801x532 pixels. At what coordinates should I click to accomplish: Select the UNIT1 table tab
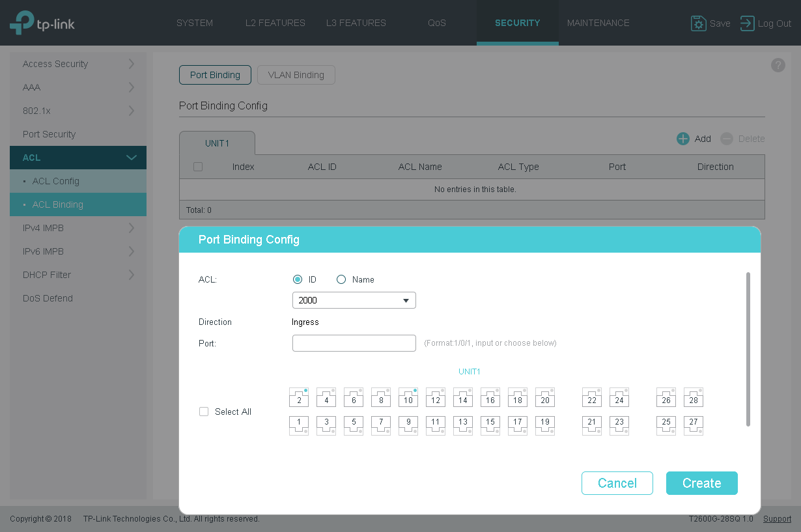point(217,143)
